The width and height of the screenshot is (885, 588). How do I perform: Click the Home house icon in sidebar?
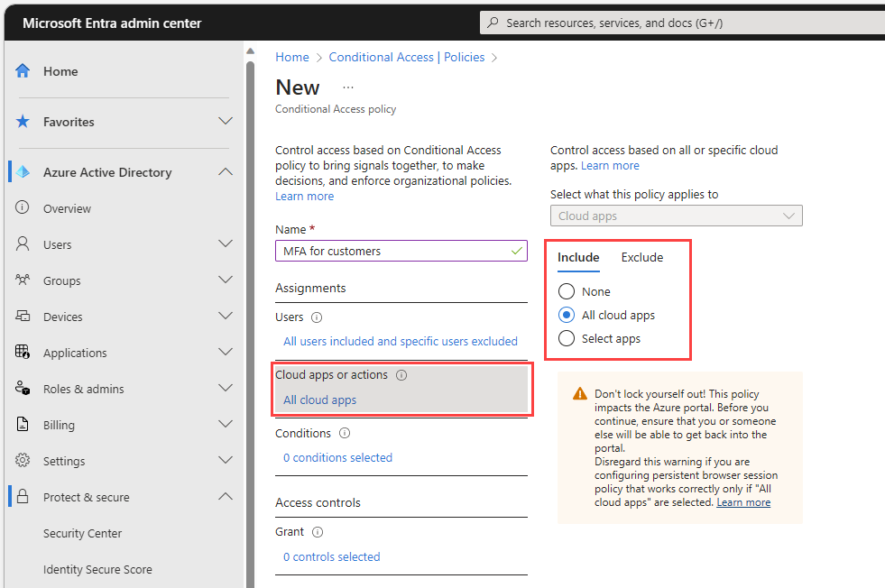pyautogui.click(x=23, y=71)
